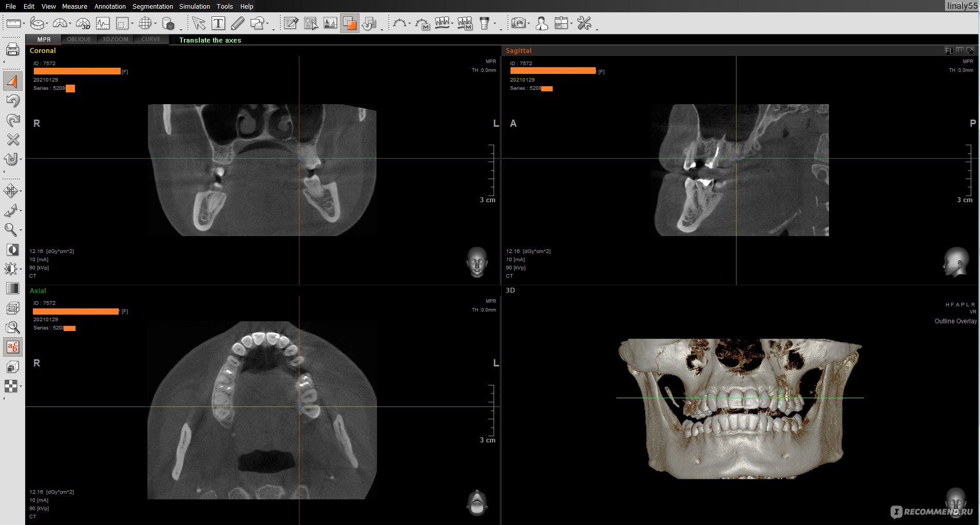Expand the implant tool dropdown arrow

(x=495, y=24)
